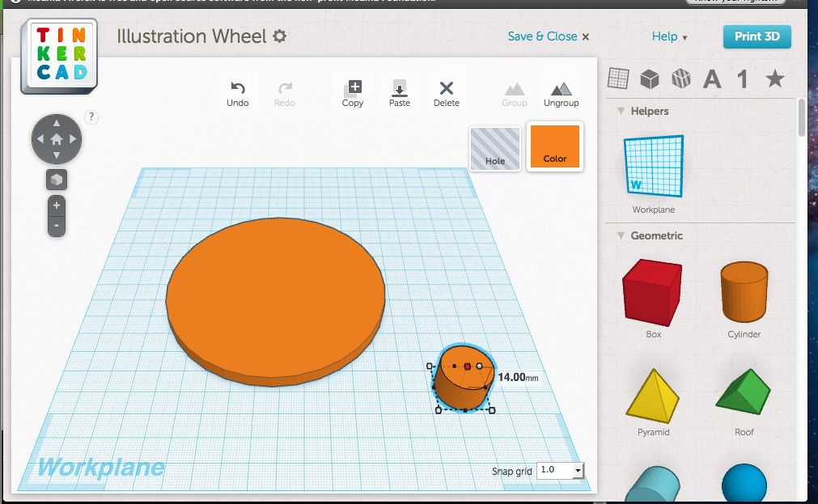Open the numbers category 1 icon
Image resolution: width=818 pixels, height=504 pixels.
pos(743,79)
